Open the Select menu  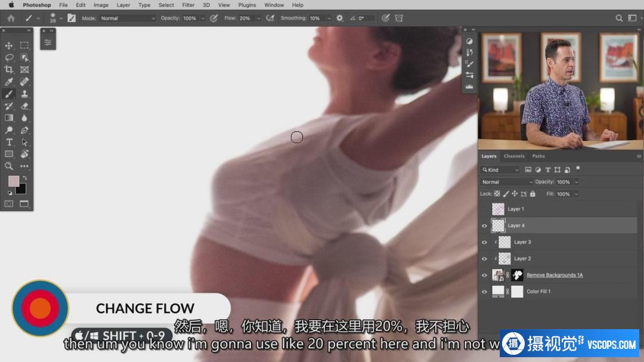pyautogui.click(x=166, y=5)
